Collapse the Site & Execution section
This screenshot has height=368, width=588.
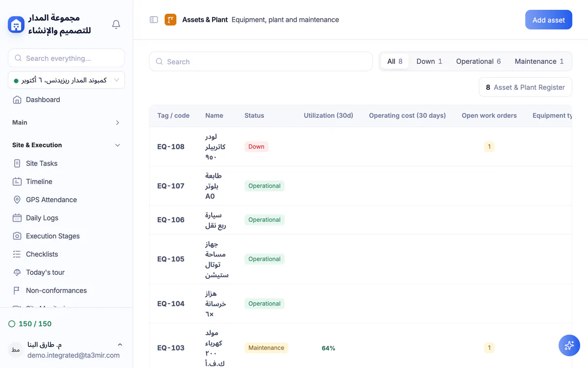coord(118,145)
